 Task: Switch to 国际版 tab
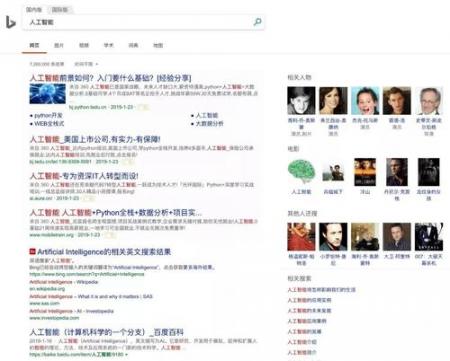(60, 9)
